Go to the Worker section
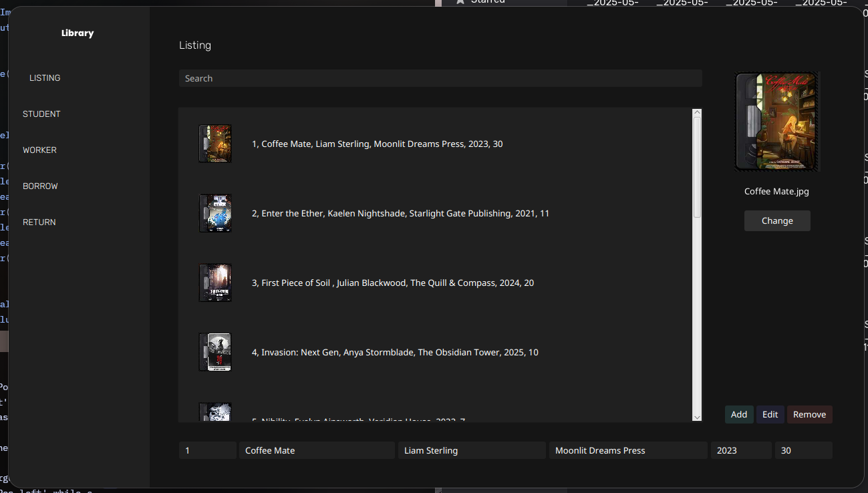Viewport: 868px width, 493px height. click(39, 150)
